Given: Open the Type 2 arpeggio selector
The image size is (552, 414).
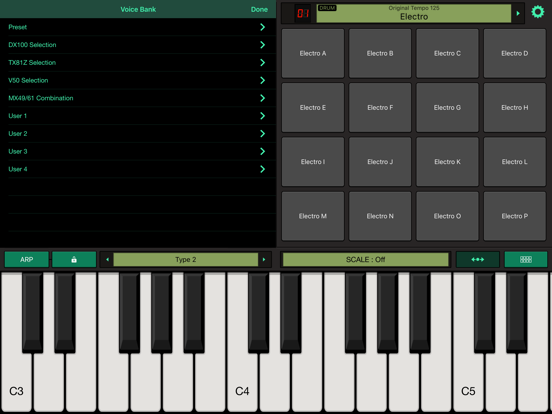Looking at the screenshot, I should pos(186,259).
